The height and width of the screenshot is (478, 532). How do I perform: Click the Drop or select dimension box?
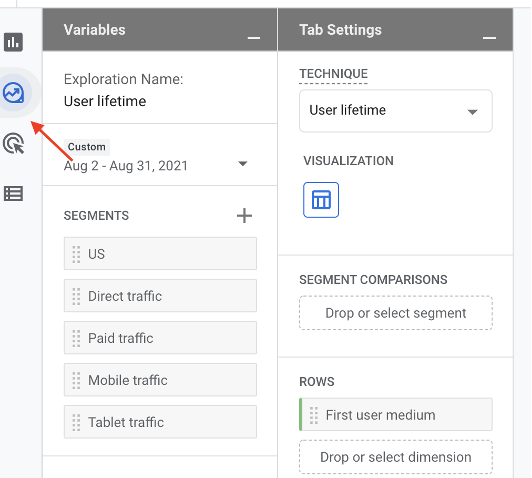click(x=396, y=457)
